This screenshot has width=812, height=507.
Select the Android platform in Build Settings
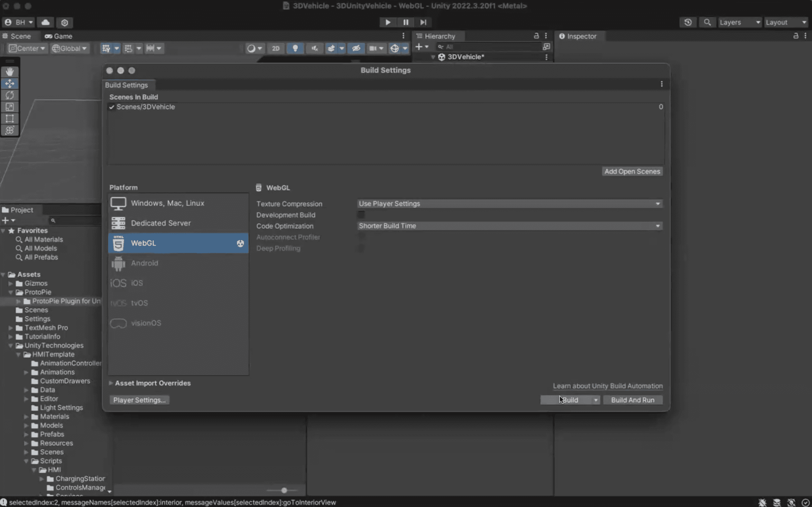(145, 263)
